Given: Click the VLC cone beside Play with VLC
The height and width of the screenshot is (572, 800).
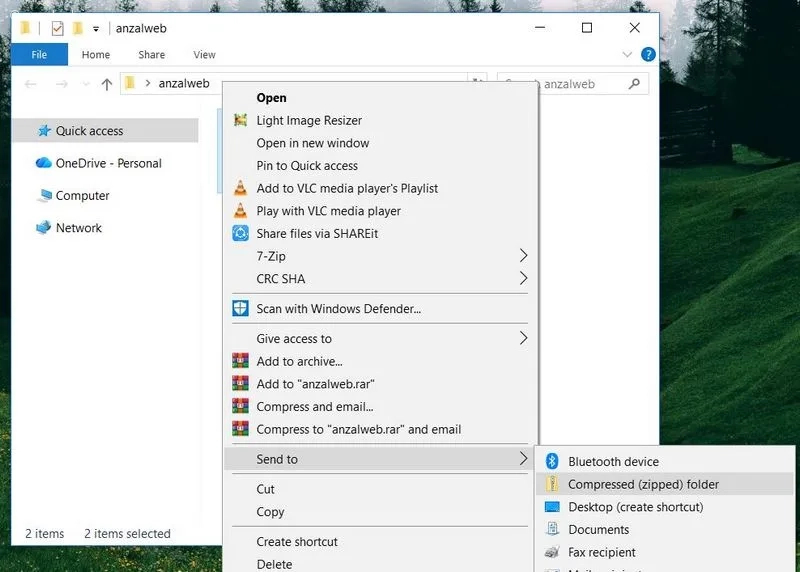Looking at the screenshot, I should click(240, 211).
